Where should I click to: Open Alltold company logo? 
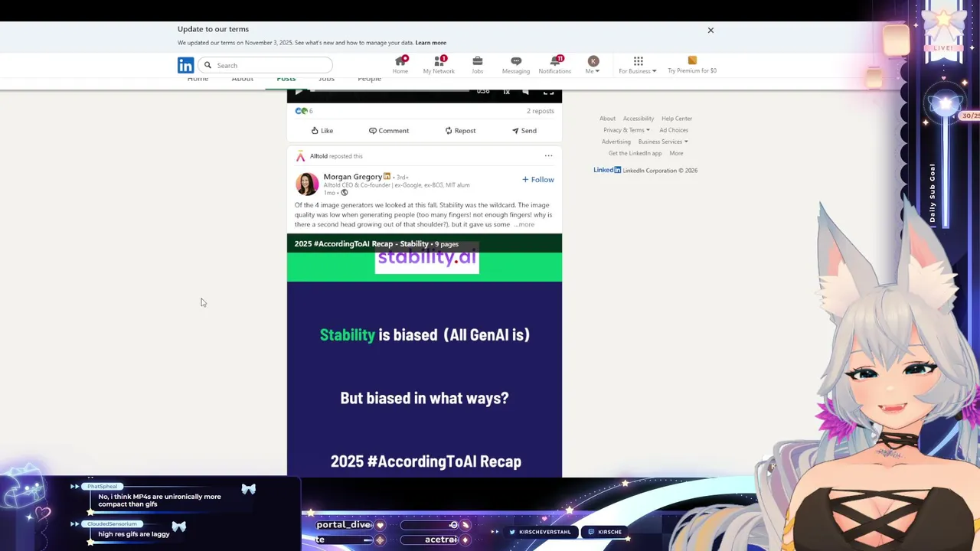[300, 156]
